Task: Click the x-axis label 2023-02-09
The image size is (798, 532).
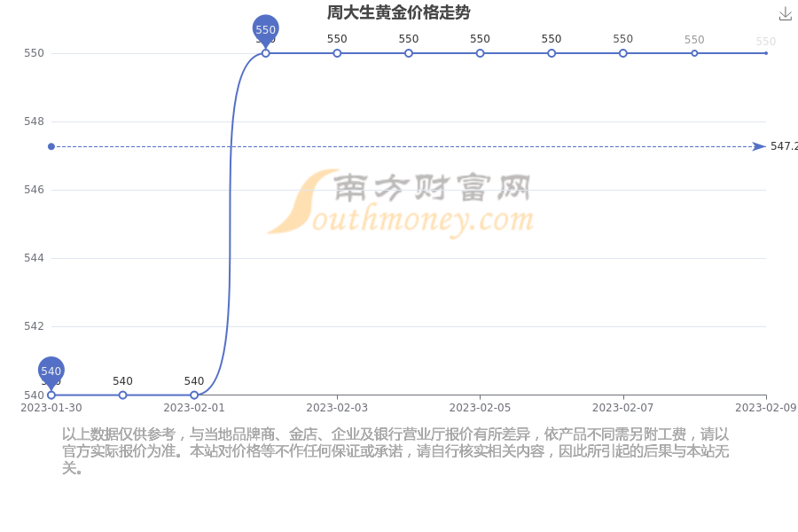Action: (x=765, y=408)
